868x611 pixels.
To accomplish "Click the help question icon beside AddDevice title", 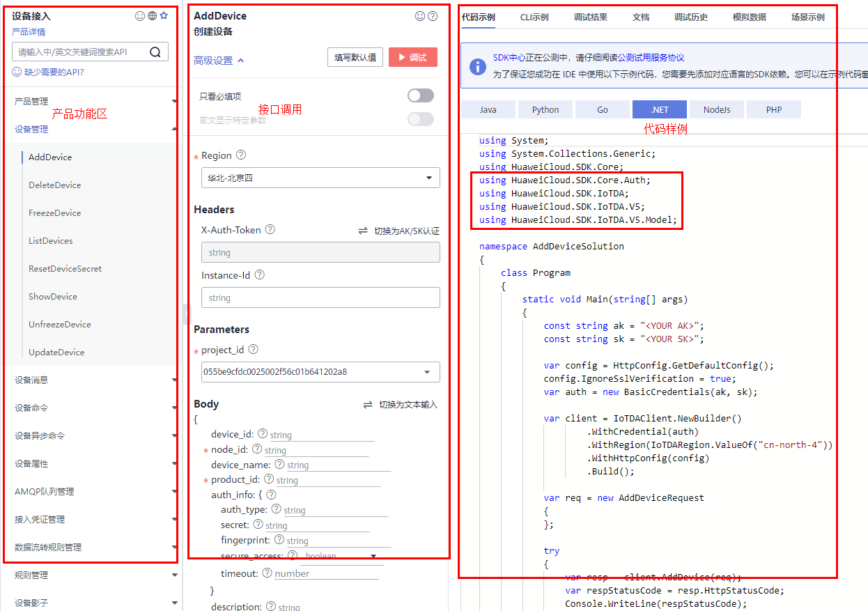I will point(433,16).
